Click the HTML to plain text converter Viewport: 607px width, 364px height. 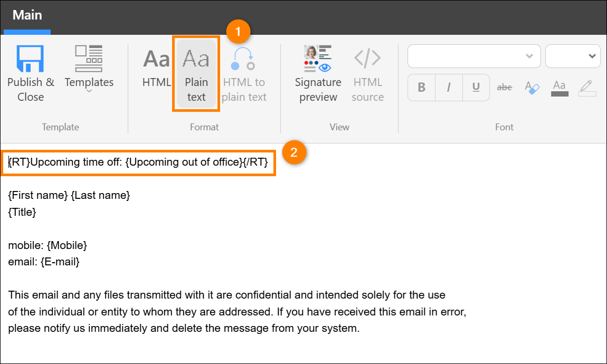(x=243, y=74)
